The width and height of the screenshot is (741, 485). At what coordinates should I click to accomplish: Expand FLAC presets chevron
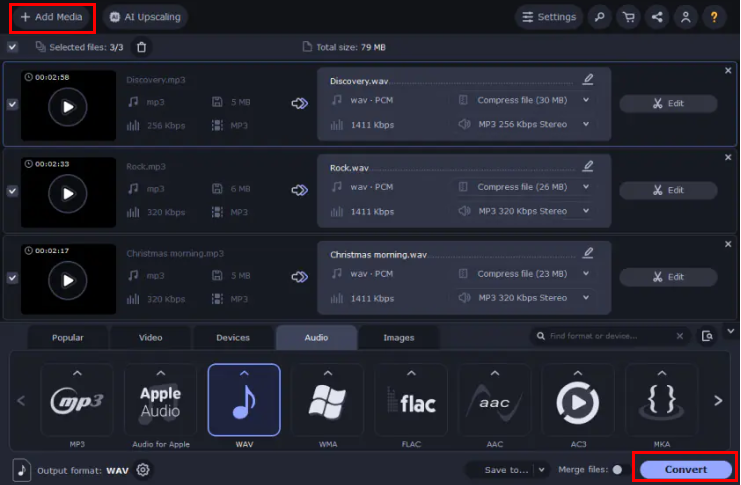(411, 373)
